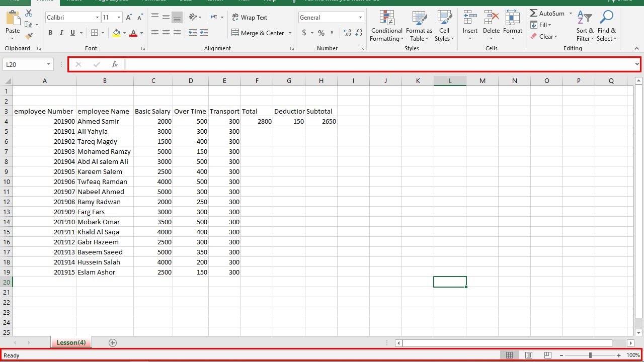Screen dimensions: 644x362
Task: Expand the formula bar chevron
Action: click(x=637, y=64)
